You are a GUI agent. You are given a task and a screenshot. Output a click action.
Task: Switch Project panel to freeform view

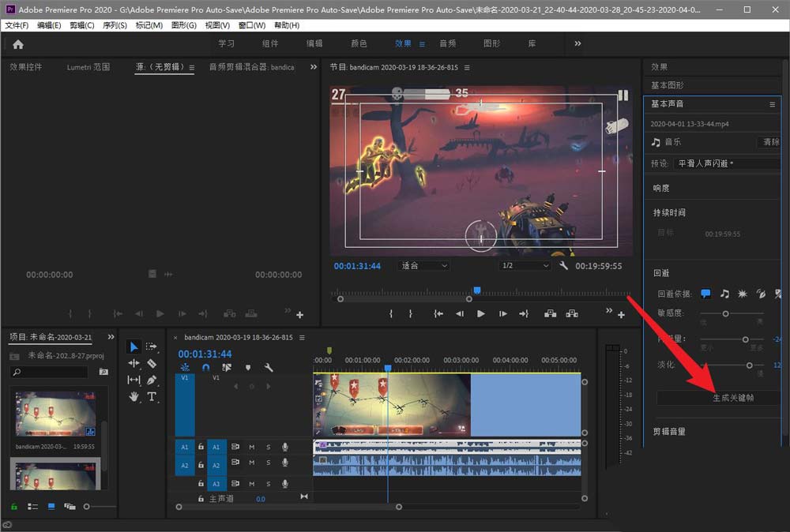coord(70,506)
